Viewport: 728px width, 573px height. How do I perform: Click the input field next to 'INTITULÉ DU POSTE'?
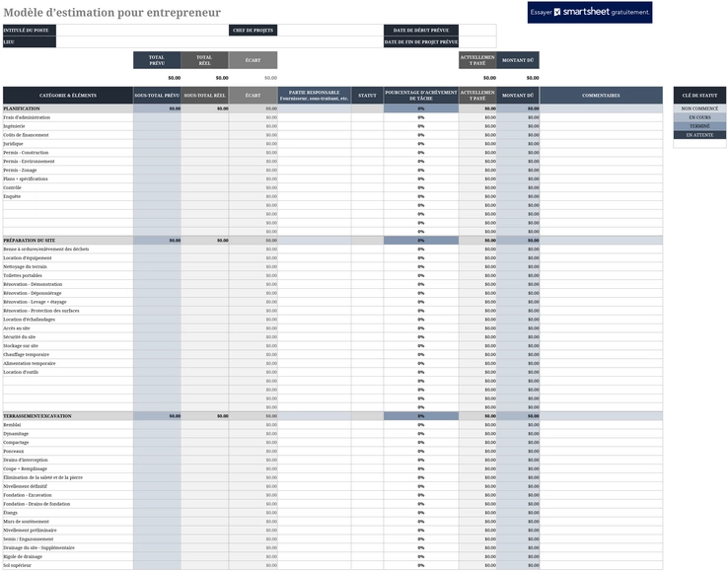142,31
